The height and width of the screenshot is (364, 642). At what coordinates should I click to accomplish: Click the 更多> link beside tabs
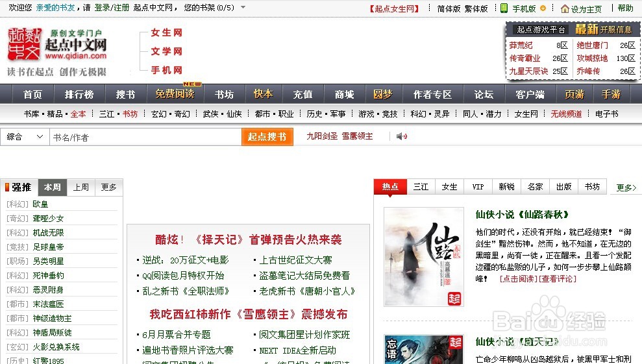coord(626,188)
